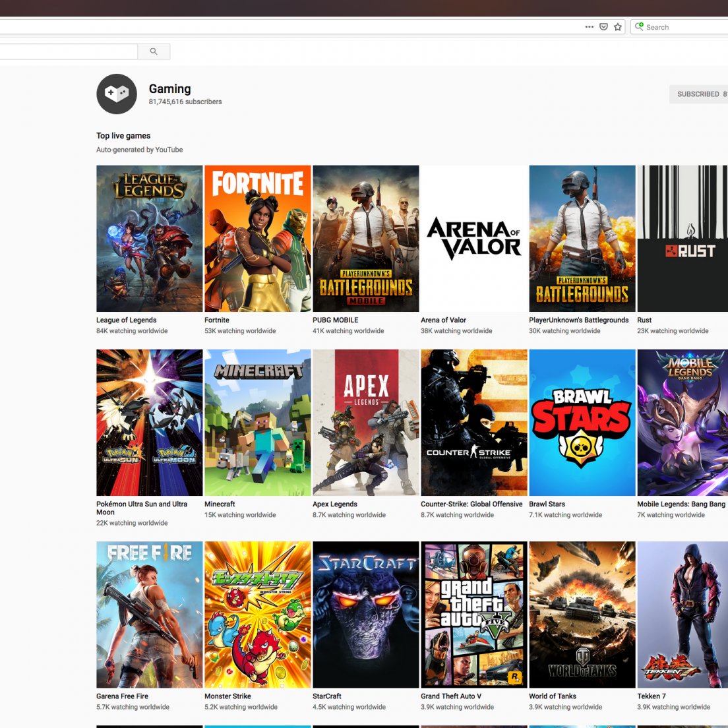Screen dimensions: 728x728
Task: Click the Counter-Strike: Global Offensive title
Action: 471,504
